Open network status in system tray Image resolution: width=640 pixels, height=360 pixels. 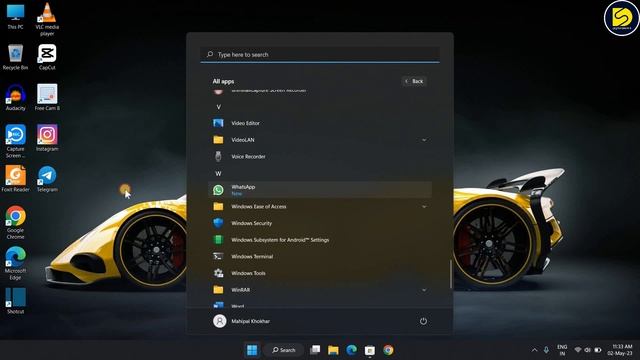[578, 350]
